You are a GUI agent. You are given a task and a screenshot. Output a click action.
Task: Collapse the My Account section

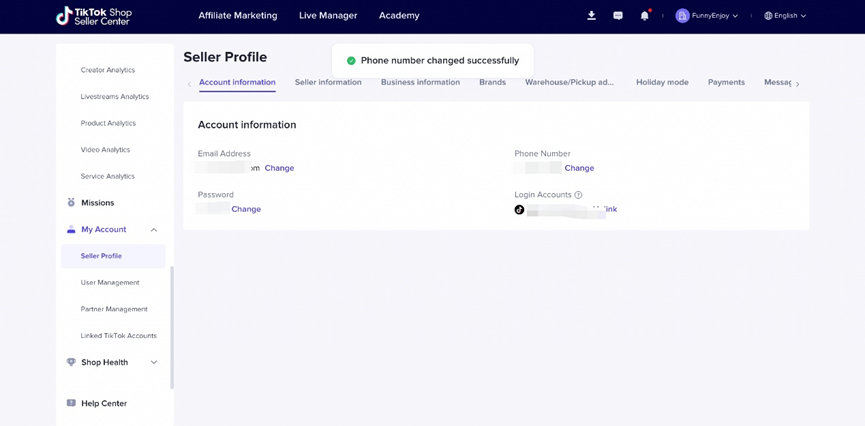[x=153, y=230]
